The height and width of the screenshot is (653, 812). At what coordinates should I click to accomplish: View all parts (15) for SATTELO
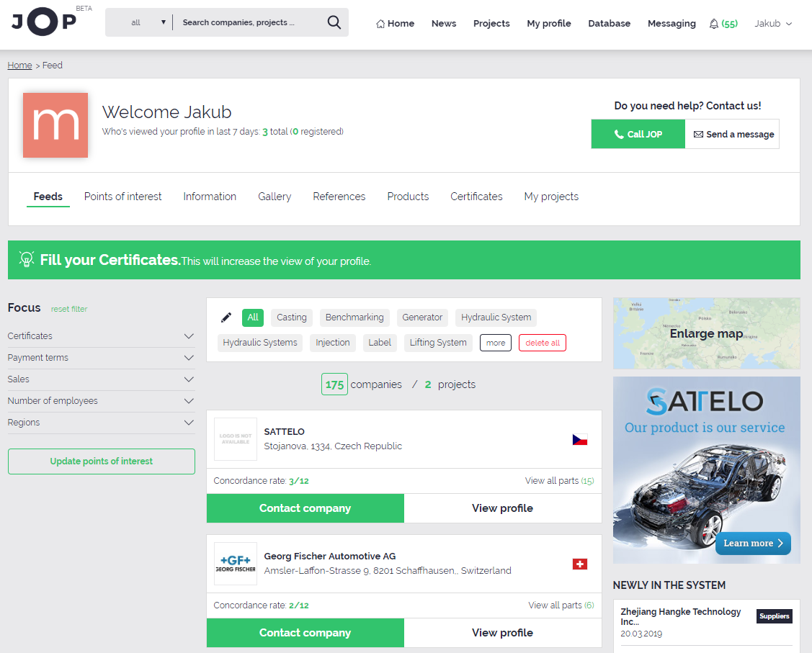tap(559, 481)
